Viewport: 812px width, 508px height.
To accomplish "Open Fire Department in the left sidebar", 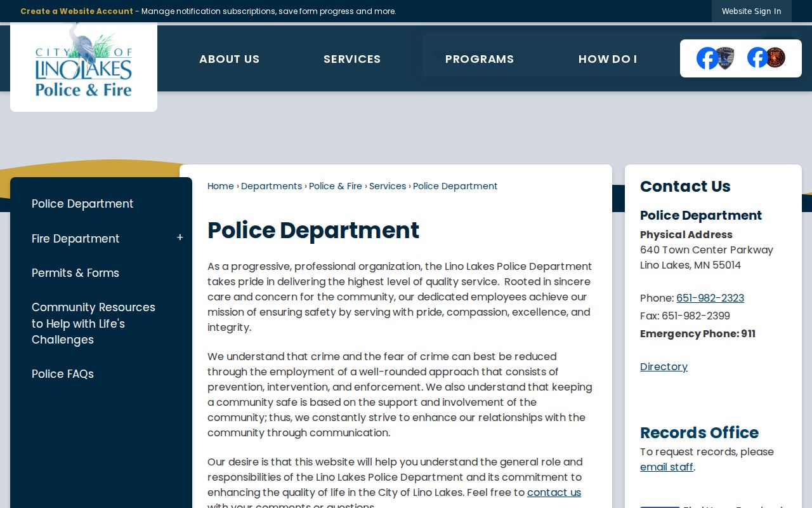I will (75, 239).
